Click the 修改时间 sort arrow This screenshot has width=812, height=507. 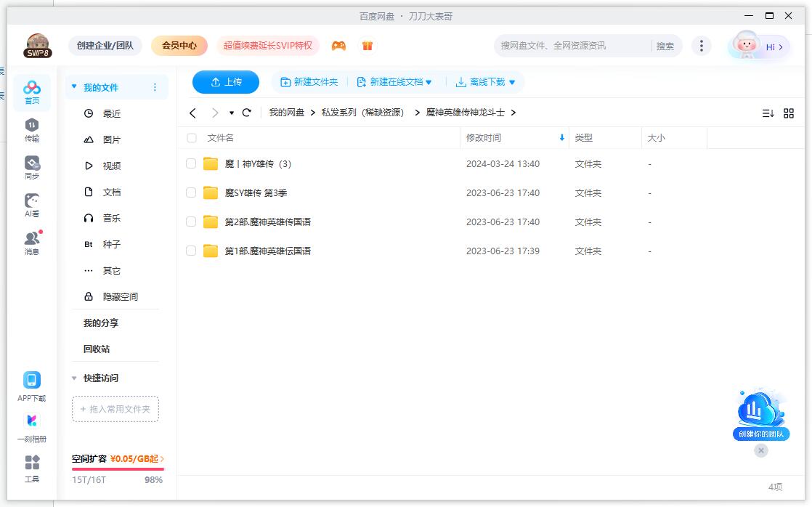click(562, 138)
